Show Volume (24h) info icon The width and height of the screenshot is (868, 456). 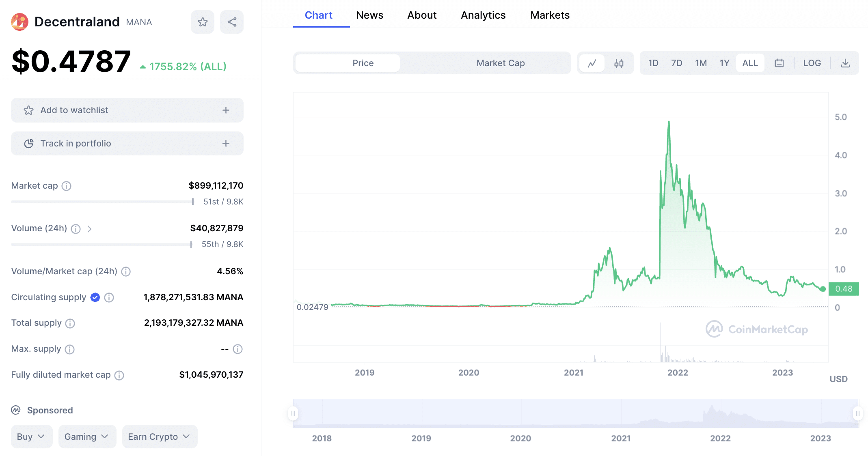click(76, 229)
